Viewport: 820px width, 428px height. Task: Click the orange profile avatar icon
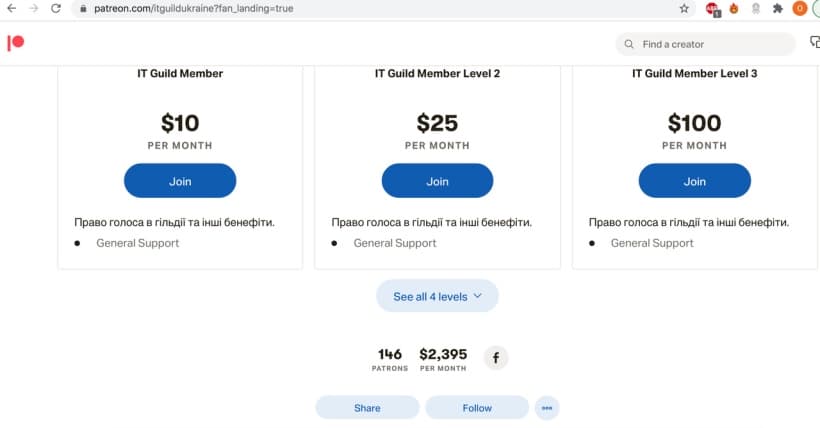pos(800,8)
